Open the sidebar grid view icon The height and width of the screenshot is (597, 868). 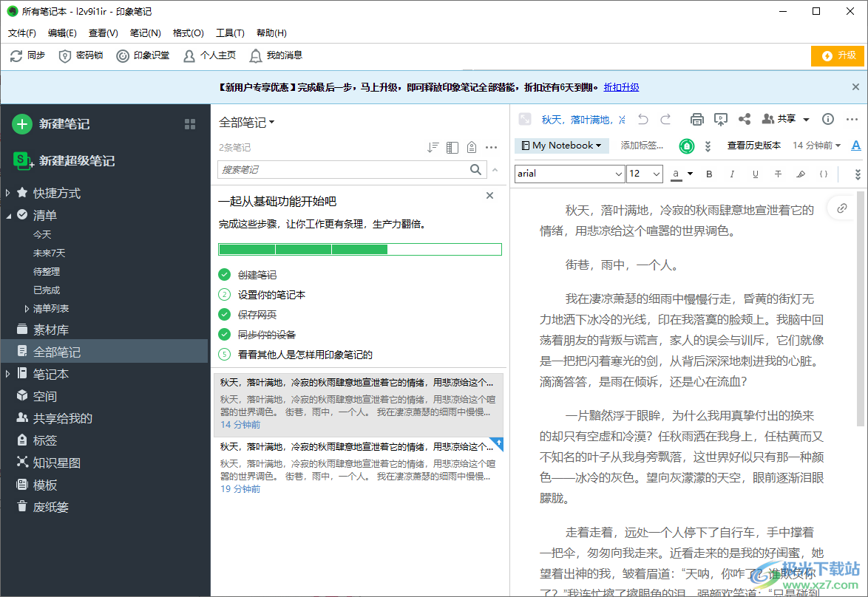[x=190, y=124]
